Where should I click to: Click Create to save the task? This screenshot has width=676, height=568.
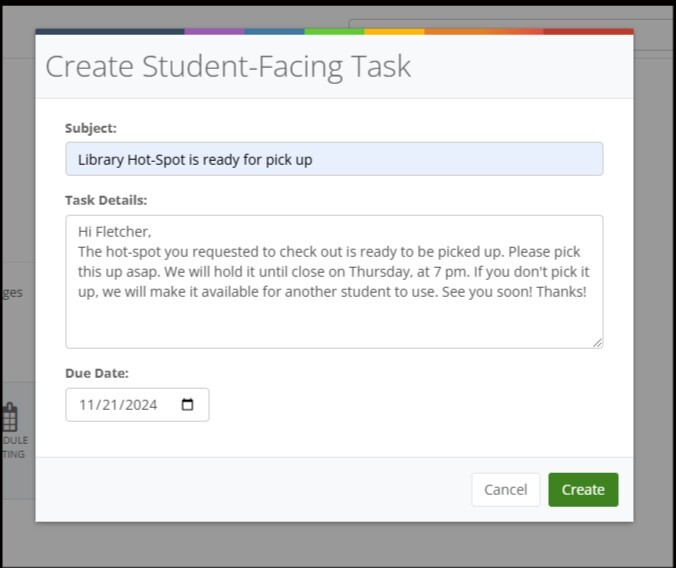tap(583, 490)
